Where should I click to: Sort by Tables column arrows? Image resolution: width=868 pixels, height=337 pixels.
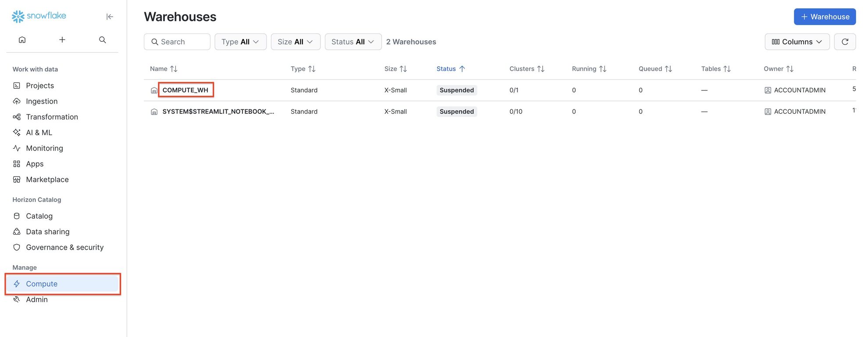click(727, 69)
